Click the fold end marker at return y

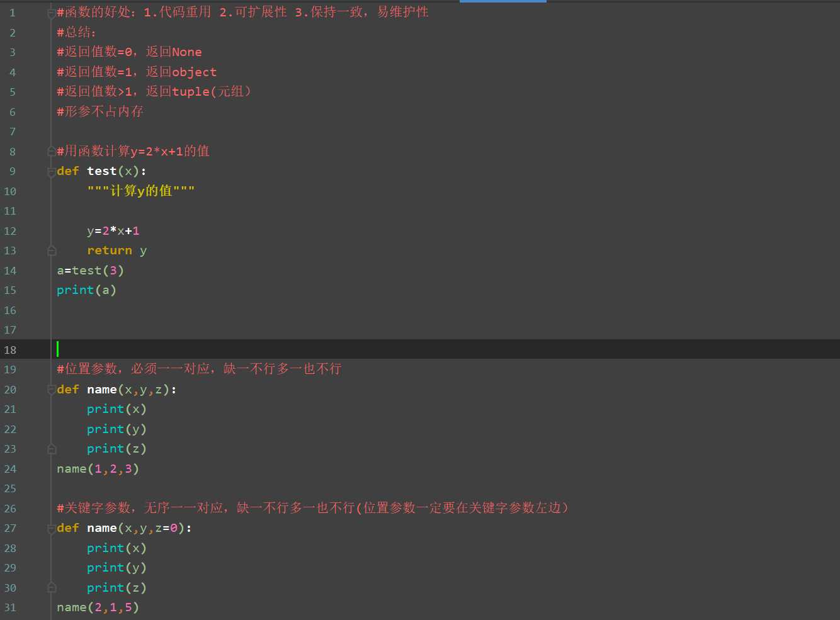tap(52, 251)
